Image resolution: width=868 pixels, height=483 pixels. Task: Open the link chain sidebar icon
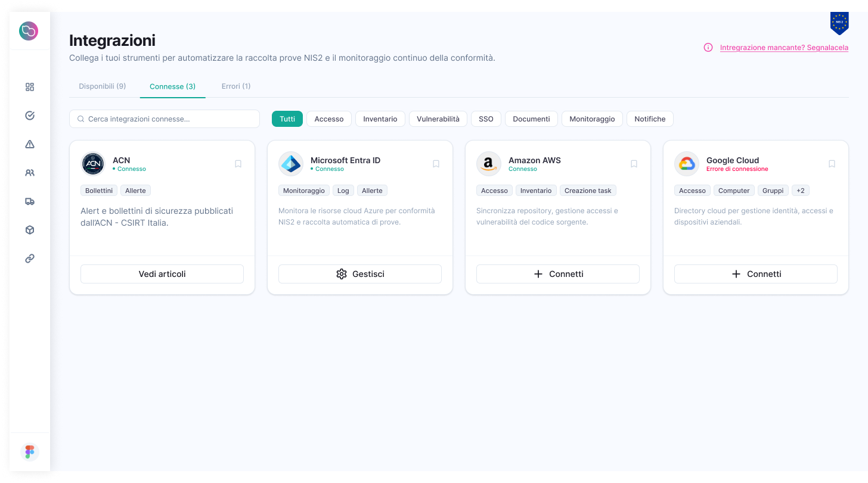coord(30,258)
